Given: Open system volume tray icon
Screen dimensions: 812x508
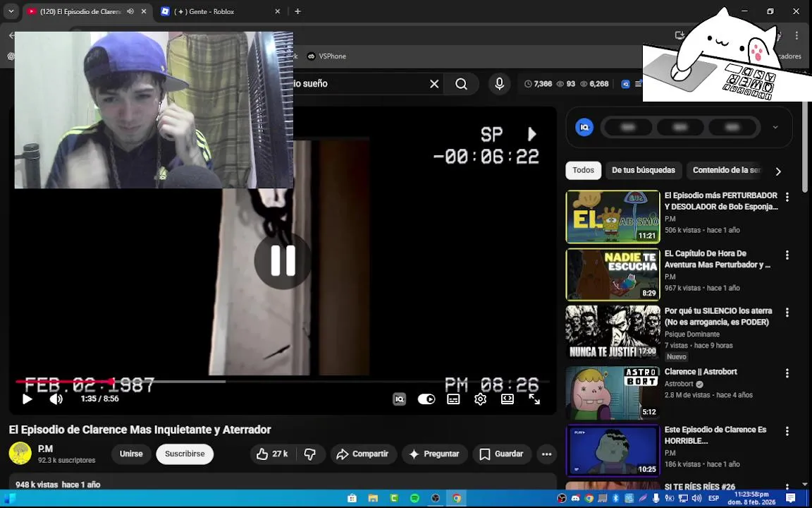Looking at the screenshot, I should pyautogui.click(x=696, y=499).
